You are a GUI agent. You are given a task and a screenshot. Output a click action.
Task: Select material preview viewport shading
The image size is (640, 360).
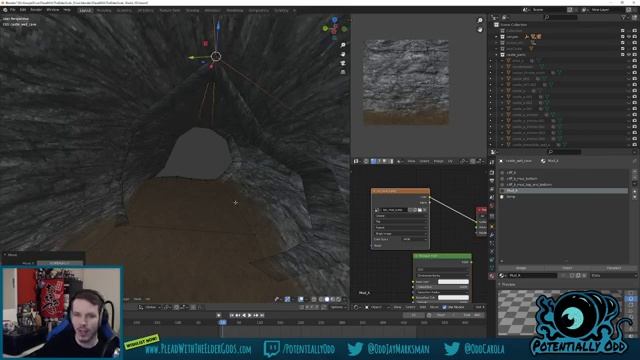[x=333, y=299]
